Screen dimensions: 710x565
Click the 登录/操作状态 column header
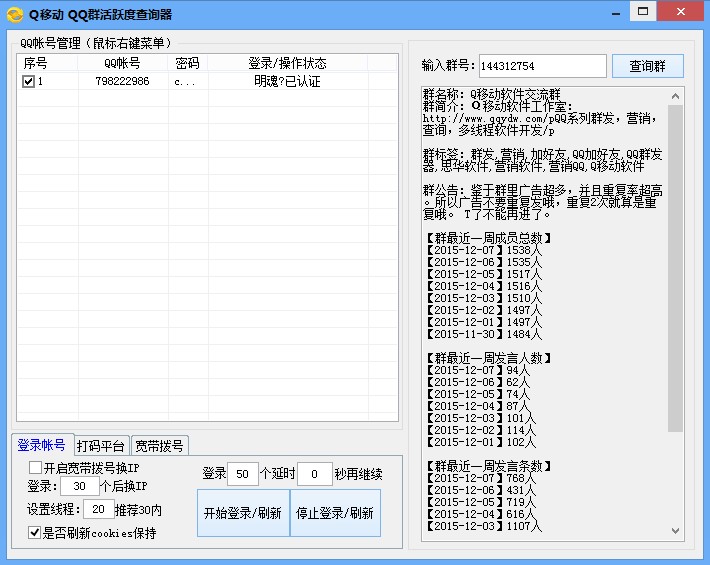[288, 63]
